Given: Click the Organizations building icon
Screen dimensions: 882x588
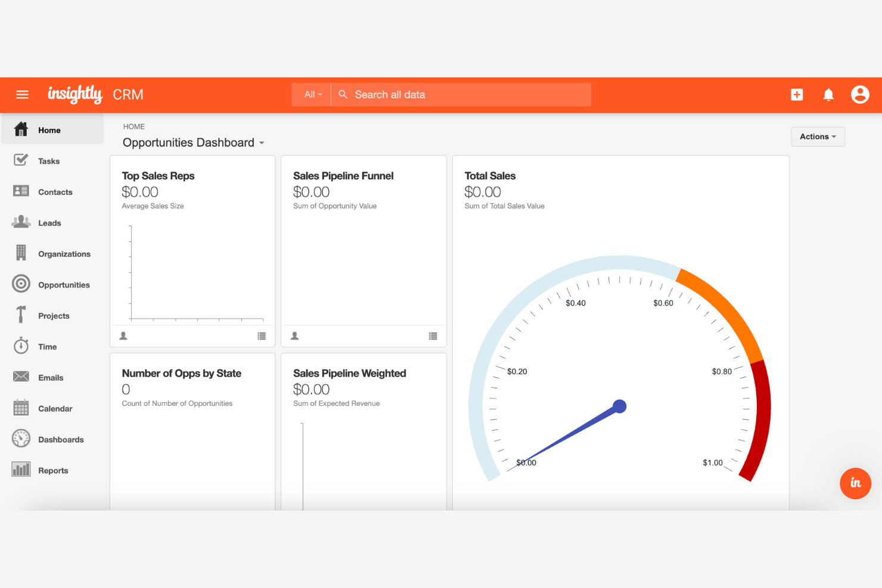Looking at the screenshot, I should (x=21, y=253).
